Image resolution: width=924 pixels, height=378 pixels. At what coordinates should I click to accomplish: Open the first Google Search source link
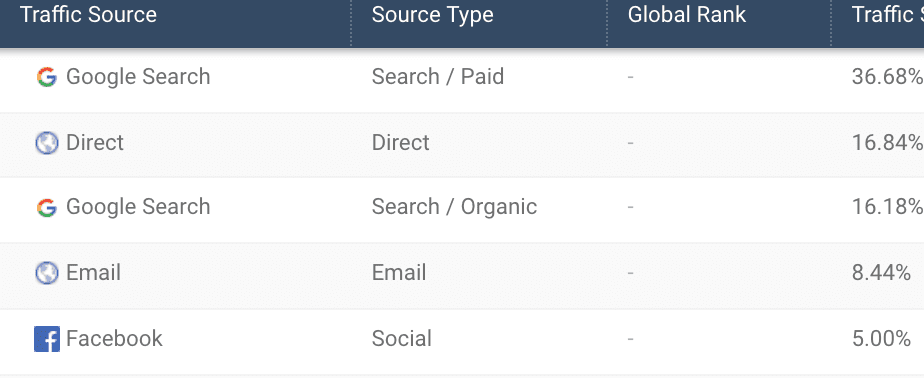138,77
